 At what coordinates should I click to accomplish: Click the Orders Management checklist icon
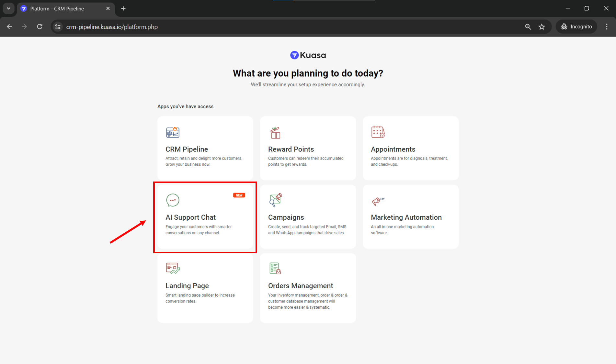click(275, 268)
